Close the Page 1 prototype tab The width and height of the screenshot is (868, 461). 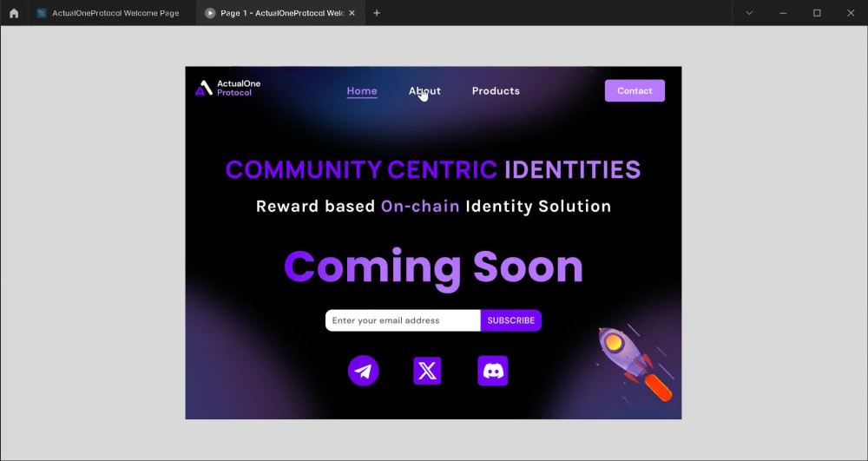coord(352,13)
